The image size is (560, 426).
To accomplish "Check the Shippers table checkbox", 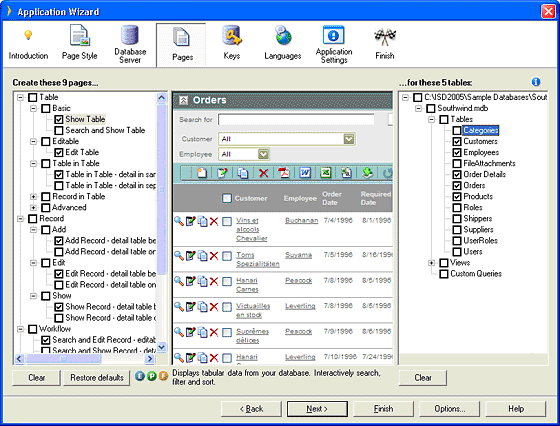I will point(457,219).
